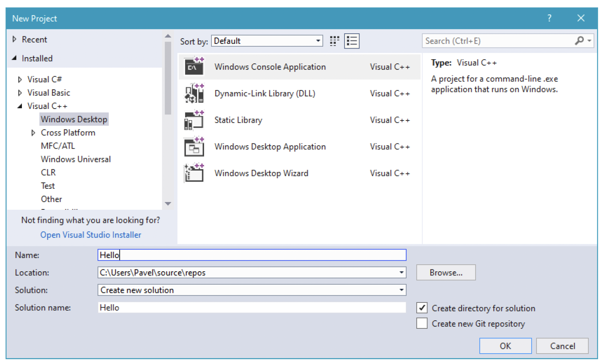Switch to medium icons list view

(352, 41)
